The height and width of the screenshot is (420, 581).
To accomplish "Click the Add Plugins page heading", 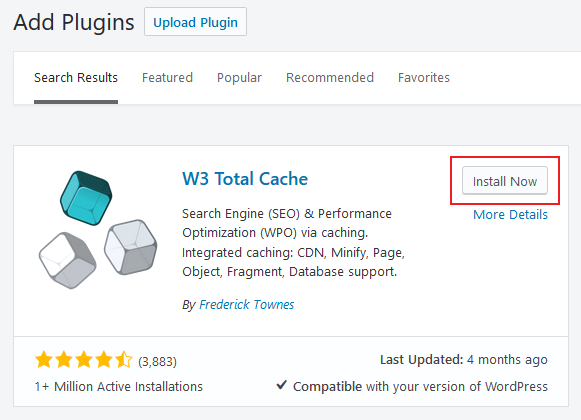I will tap(74, 22).
